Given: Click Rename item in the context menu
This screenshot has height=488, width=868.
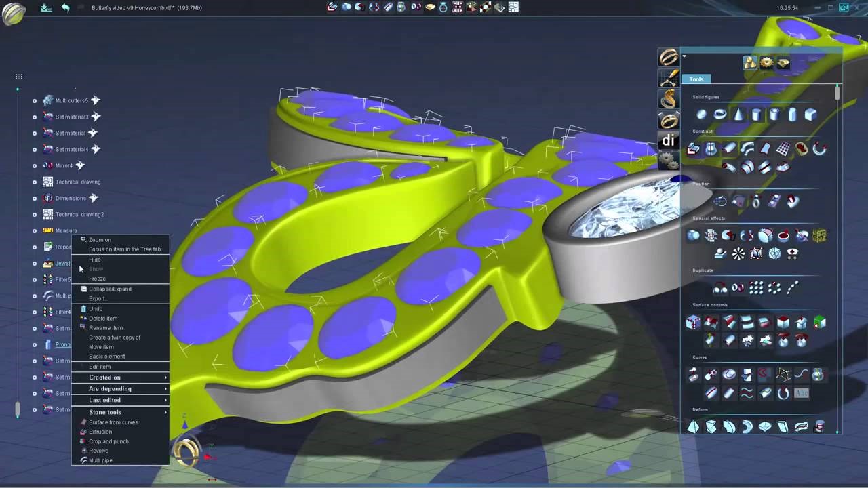Looking at the screenshot, I should pyautogui.click(x=106, y=327).
